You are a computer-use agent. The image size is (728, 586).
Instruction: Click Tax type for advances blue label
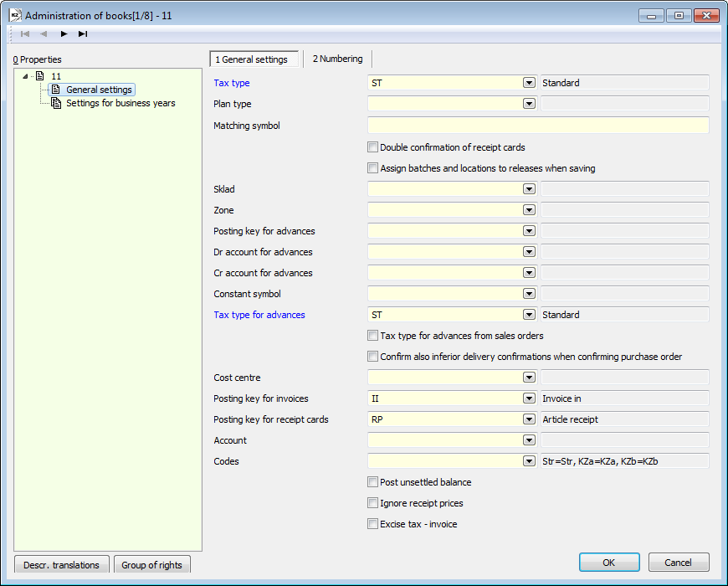tap(259, 315)
